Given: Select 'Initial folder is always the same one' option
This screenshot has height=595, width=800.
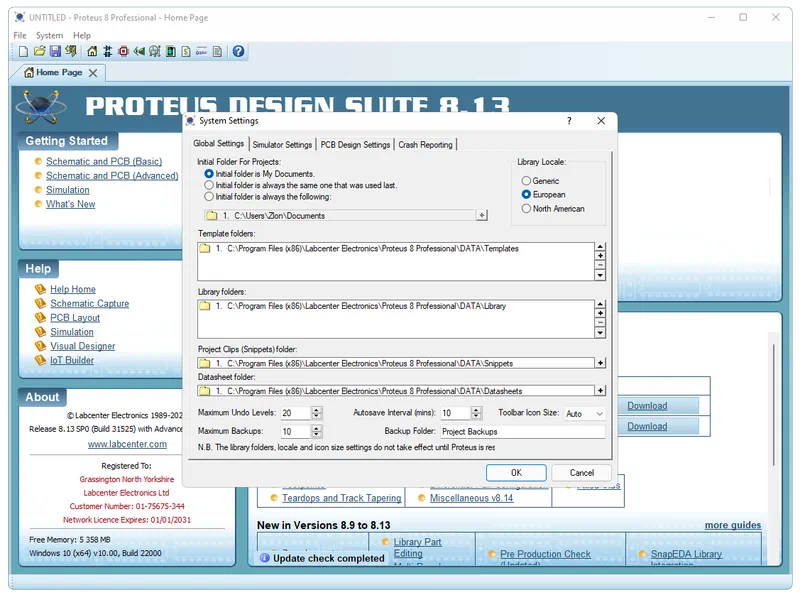Looking at the screenshot, I should pos(209,185).
